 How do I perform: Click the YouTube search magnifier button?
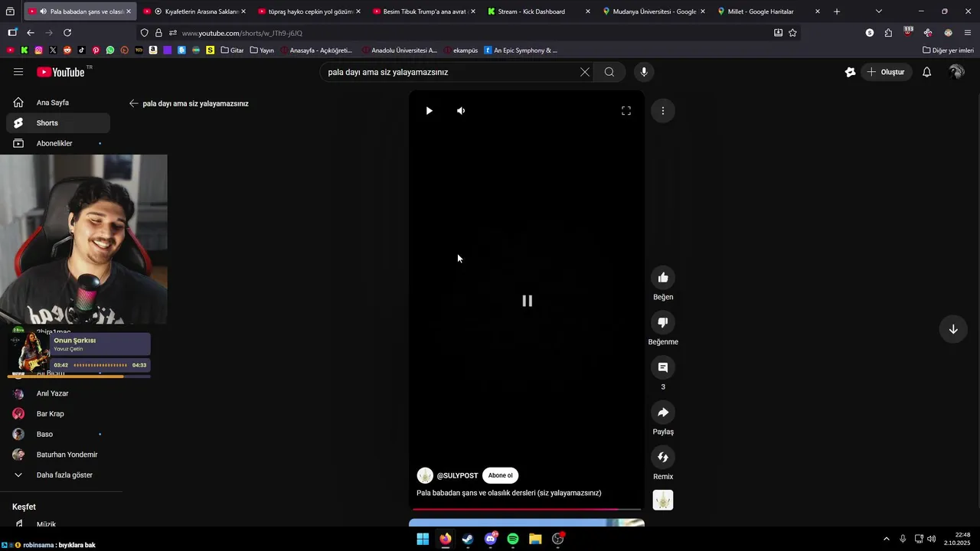(x=609, y=72)
